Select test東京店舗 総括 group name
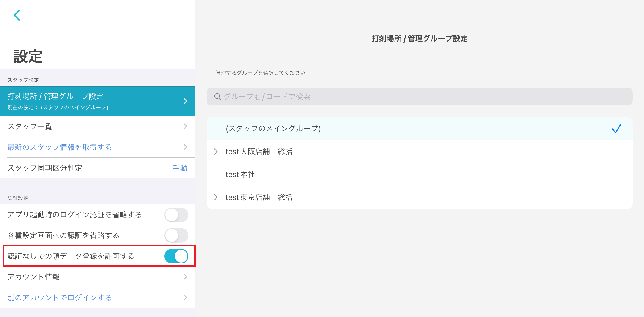Image resolution: width=644 pixels, height=317 pixels. coord(259,197)
